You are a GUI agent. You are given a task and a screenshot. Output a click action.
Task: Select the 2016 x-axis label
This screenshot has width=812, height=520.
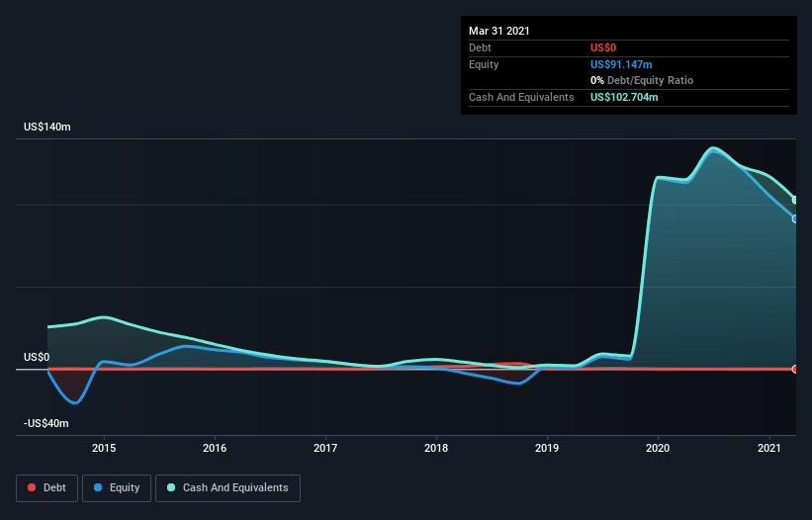(215, 448)
